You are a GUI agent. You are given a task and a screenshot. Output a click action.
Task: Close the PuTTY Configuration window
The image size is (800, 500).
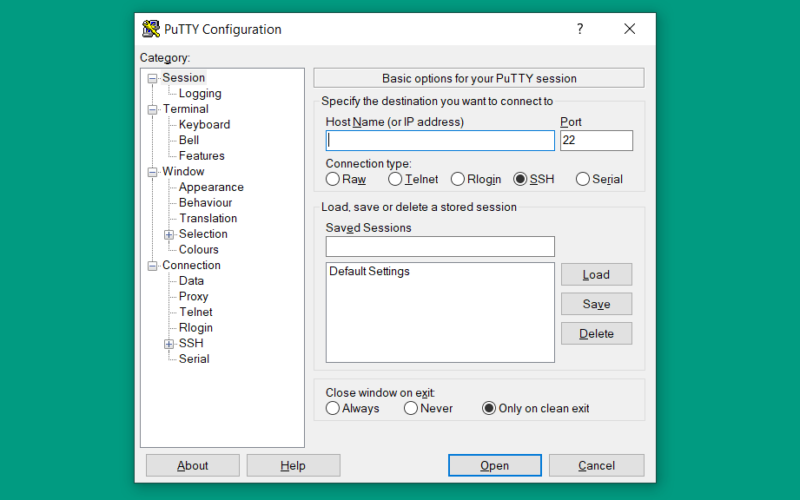[x=630, y=29]
